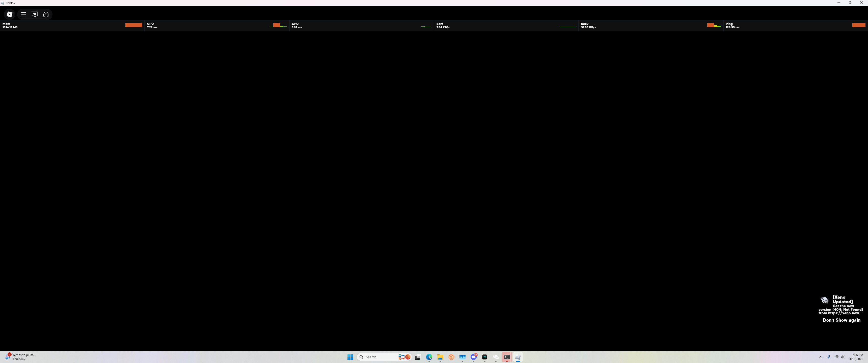Open File Explorer from the taskbar
The image size is (868, 363).
click(x=440, y=357)
